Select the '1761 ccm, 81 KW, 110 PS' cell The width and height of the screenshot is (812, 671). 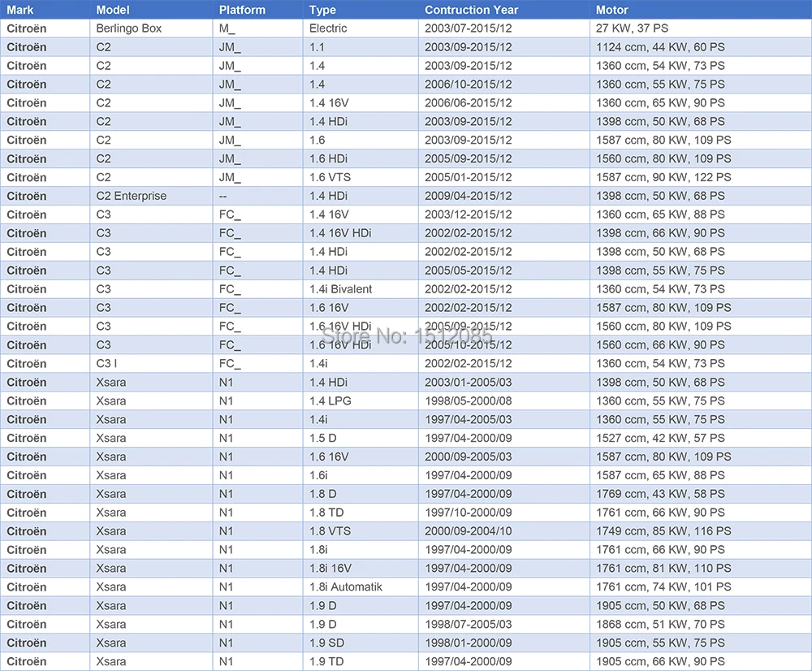701,569
